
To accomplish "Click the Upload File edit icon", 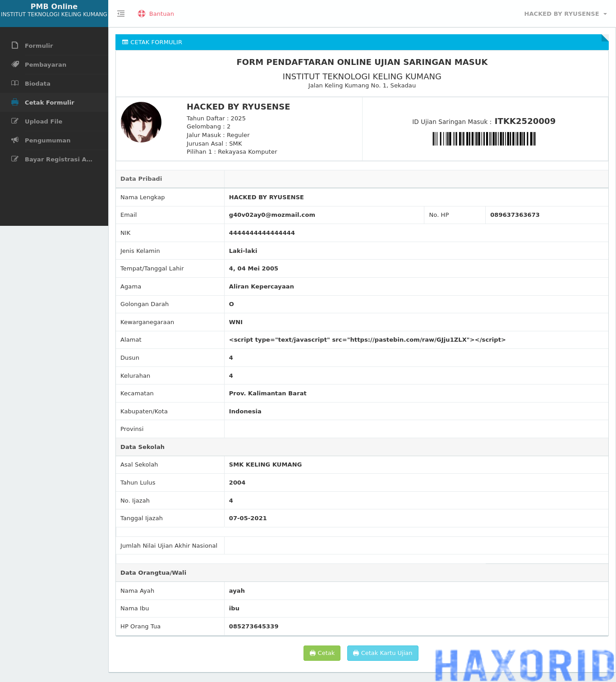I will (15, 121).
